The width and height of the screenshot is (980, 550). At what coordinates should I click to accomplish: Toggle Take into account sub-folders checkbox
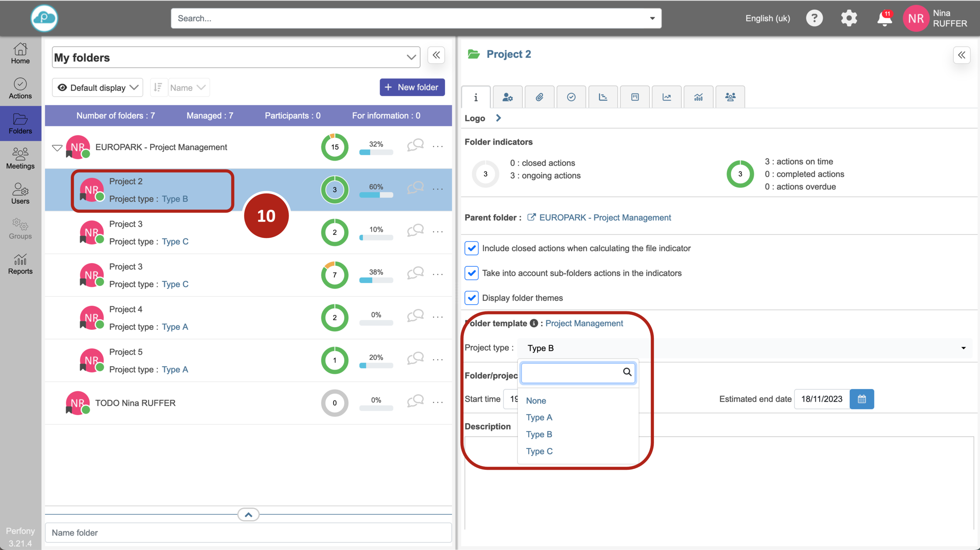(x=471, y=273)
